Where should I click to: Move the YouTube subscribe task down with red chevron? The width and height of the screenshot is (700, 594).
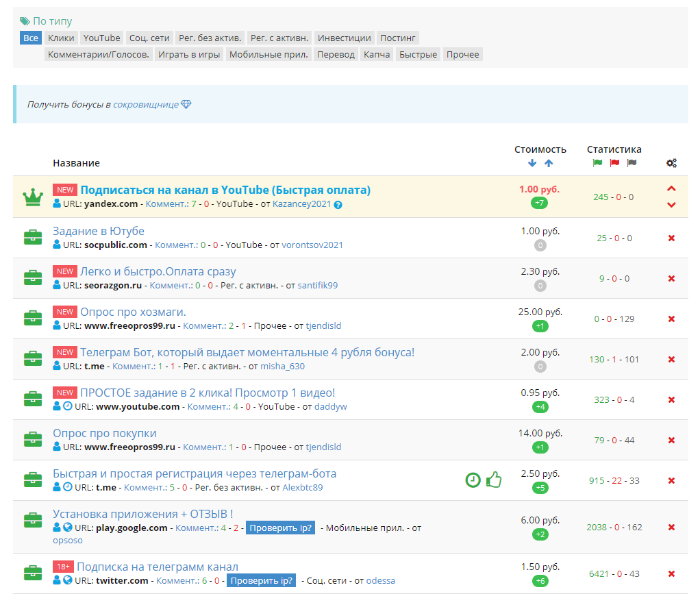pyautogui.click(x=671, y=205)
